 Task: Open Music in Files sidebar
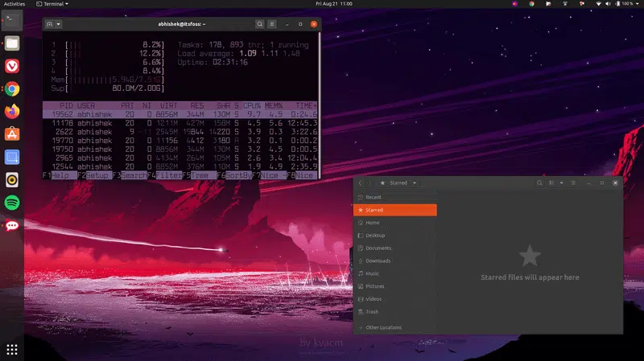pos(395,273)
